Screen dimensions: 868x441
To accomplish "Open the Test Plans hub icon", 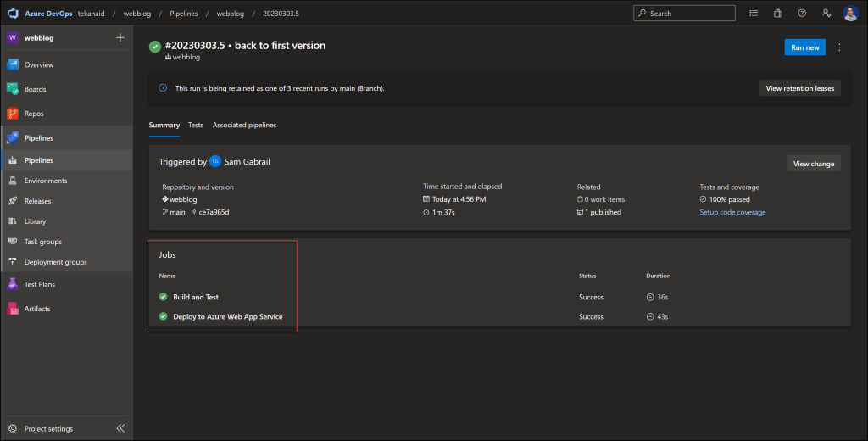I will 13,285.
